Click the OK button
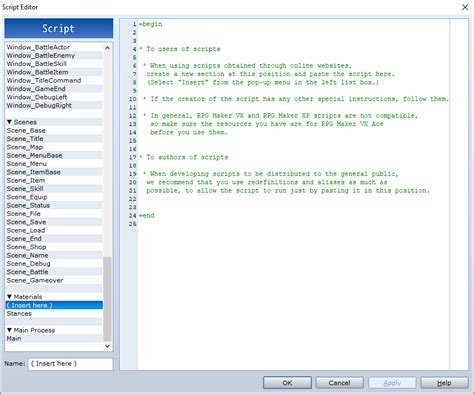Screen dimensions: 474x394 (x=287, y=383)
